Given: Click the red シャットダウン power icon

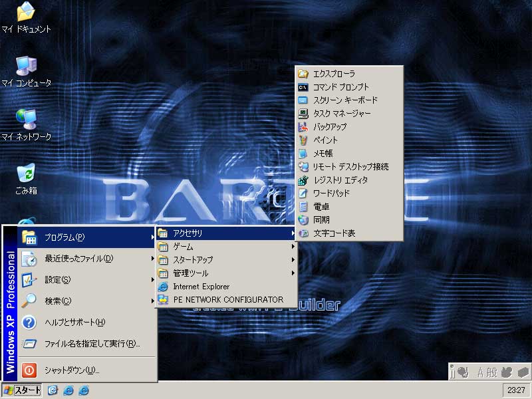Looking at the screenshot, I should pos(29,370).
